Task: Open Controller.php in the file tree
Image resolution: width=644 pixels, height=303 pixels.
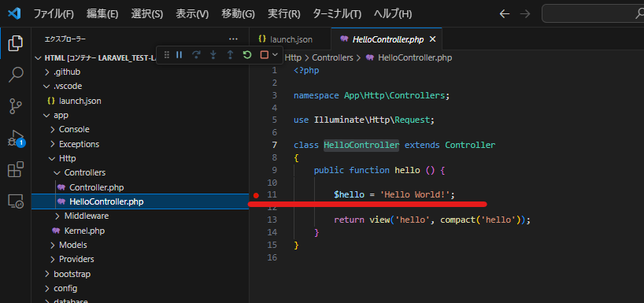Action: click(x=140, y=187)
